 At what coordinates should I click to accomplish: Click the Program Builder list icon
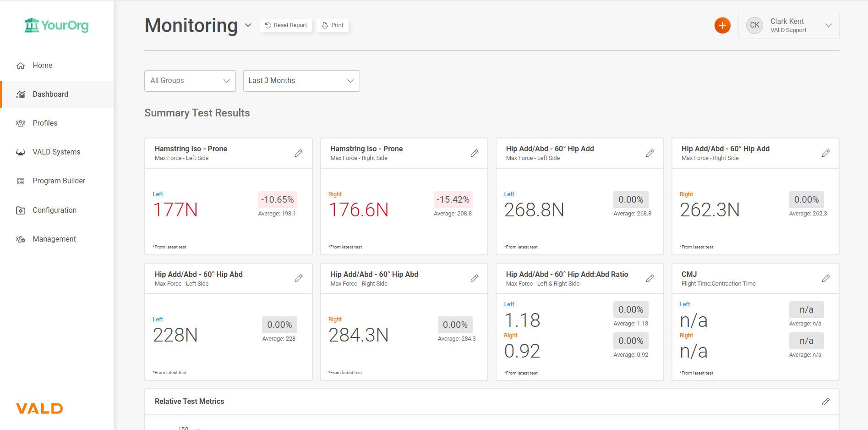21,181
